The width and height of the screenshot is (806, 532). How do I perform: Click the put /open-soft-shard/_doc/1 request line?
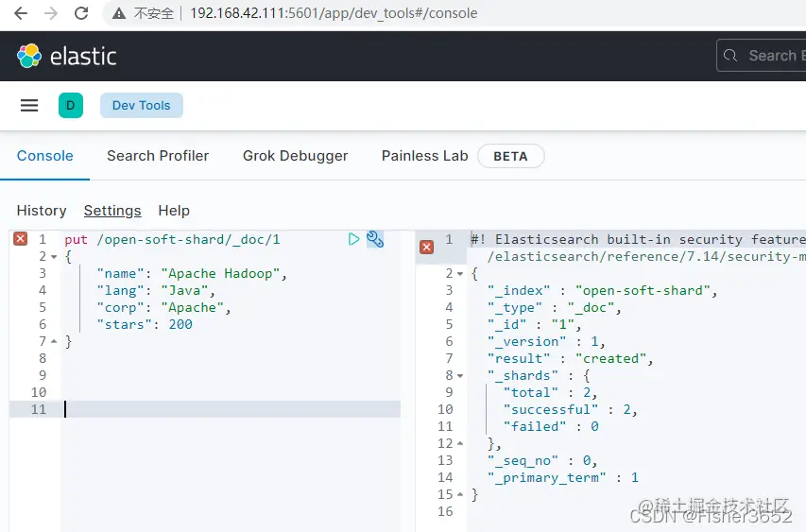coord(172,239)
